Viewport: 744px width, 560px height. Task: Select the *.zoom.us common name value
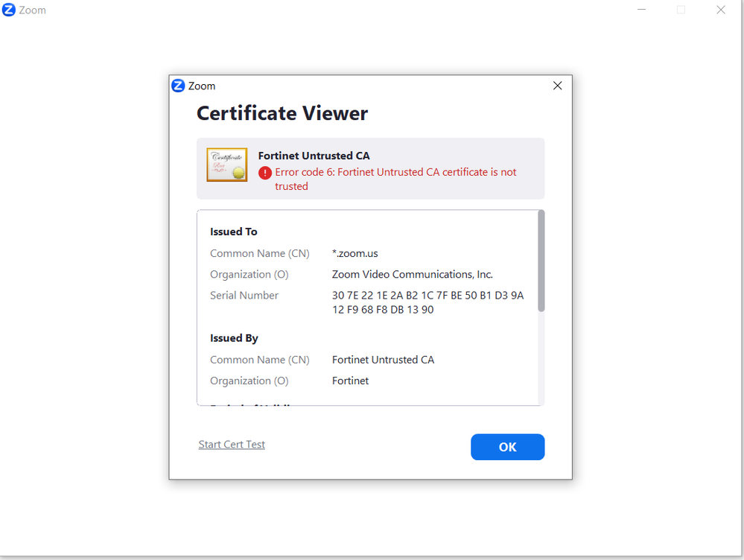pyautogui.click(x=355, y=253)
